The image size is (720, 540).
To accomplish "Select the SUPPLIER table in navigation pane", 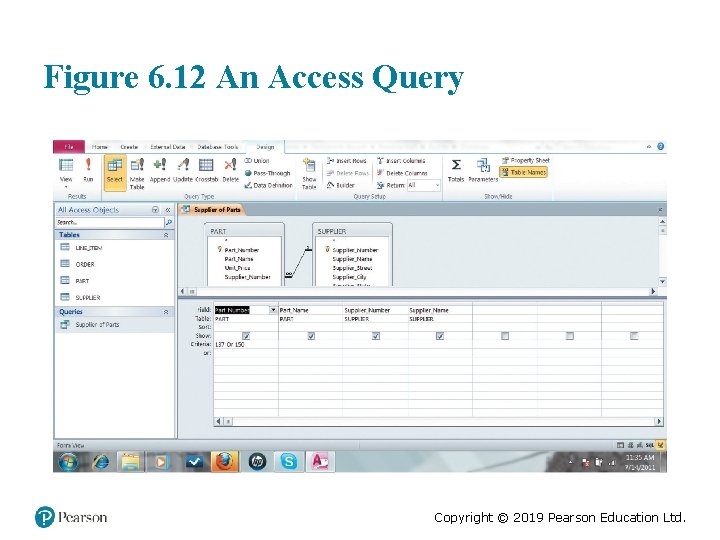I will (80, 297).
